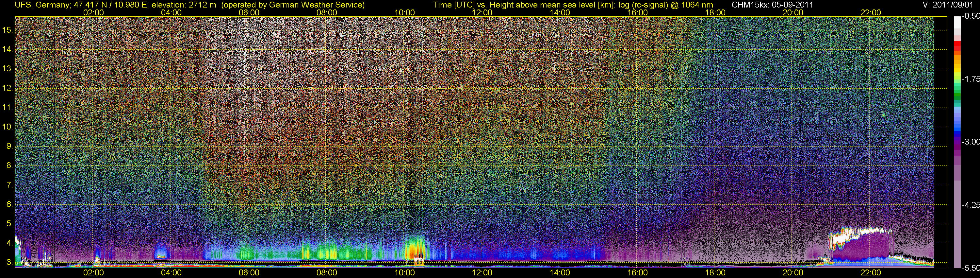The image size is (980, 278).
Task: Click the '04:00' label on the bottom axis
Action: click(x=171, y=273)
